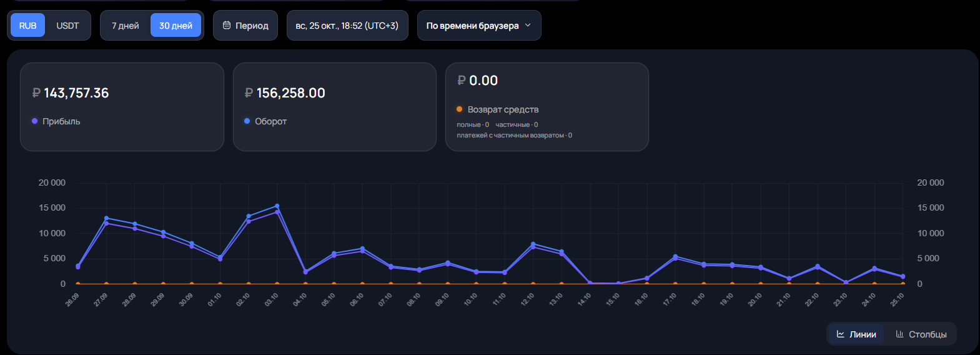This screenshot has height=355, width=980.
Task: Click платежей с частичным возвратом · 0
Action: pos(514,136)
